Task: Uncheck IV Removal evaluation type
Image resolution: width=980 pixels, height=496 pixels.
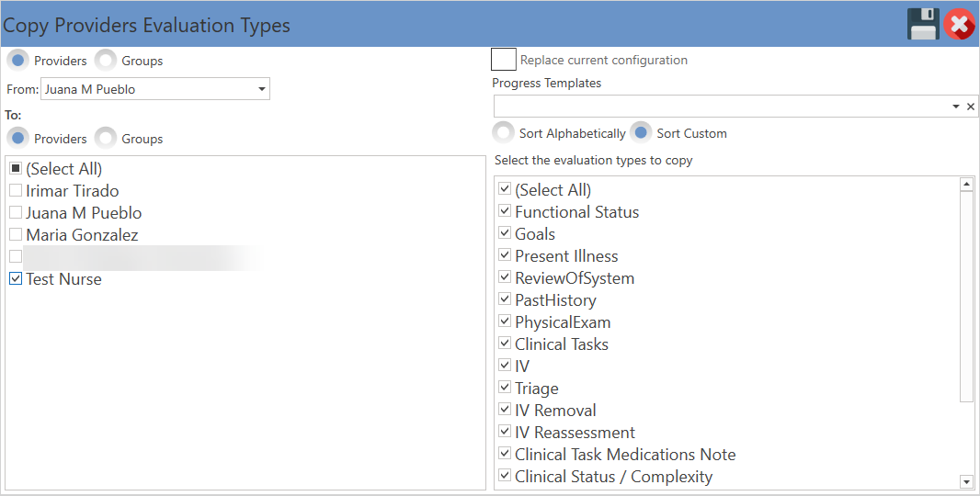Action: tap(505, 409)
